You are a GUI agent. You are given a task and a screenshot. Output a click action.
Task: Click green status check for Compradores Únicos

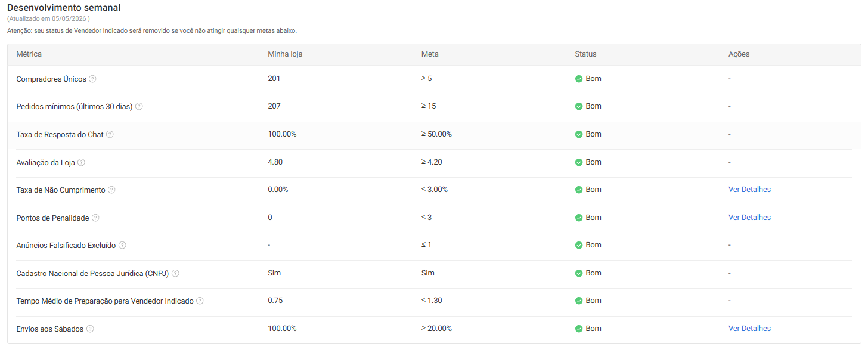click(578, 79)
